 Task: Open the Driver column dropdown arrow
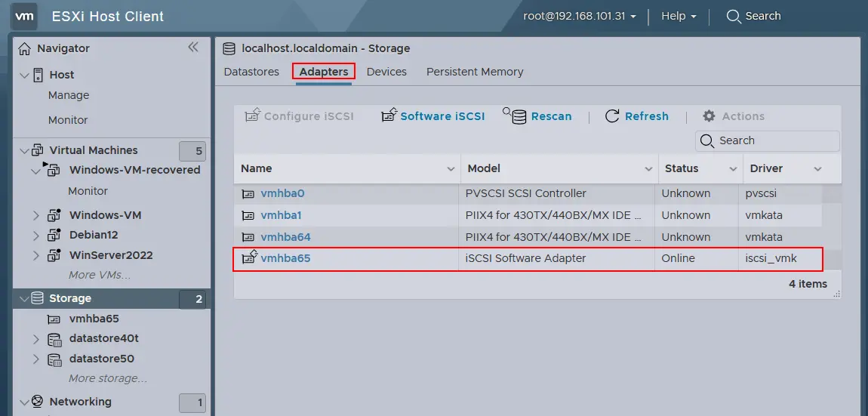tap(817, 169)
